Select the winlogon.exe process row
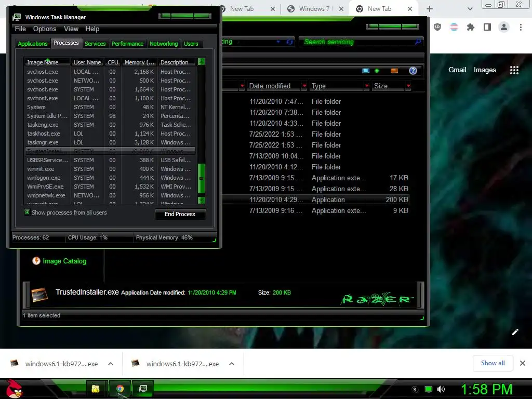 (x=110, y=178)
